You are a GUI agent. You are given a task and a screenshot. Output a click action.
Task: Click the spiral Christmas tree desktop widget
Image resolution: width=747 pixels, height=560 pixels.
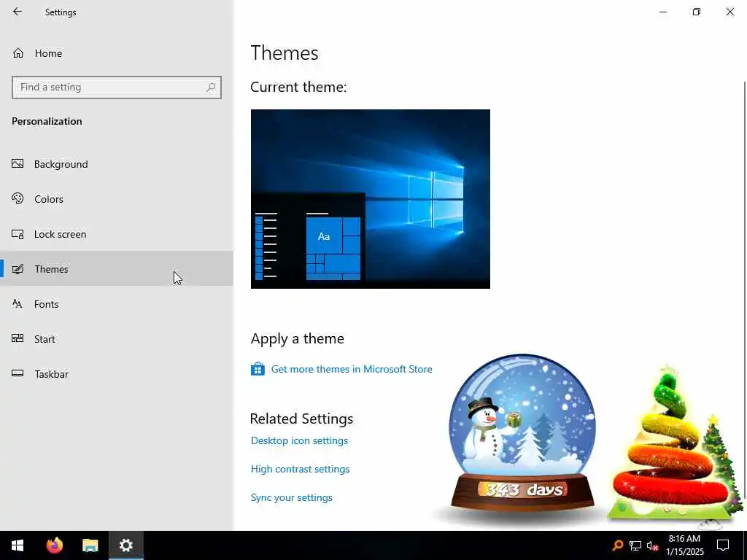tap(673, 443)
